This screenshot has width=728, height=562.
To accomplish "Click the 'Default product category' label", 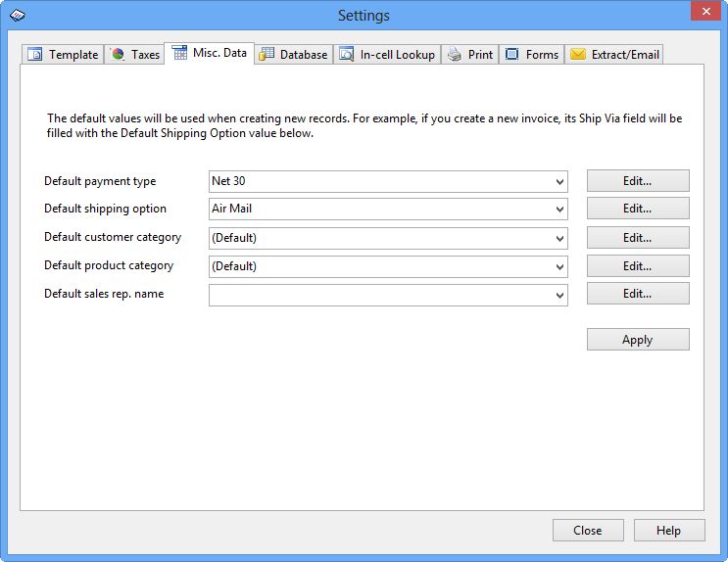I will [x=109, y=266].
